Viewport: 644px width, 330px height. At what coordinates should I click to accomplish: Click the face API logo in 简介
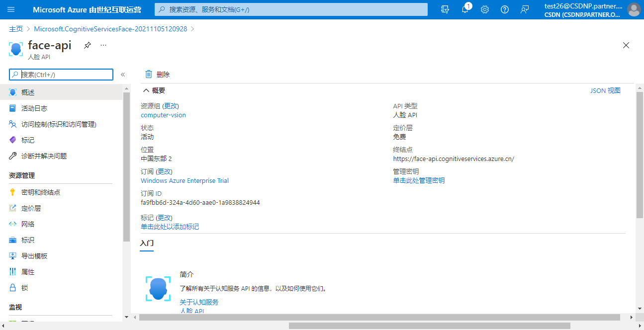click(158, 289)
